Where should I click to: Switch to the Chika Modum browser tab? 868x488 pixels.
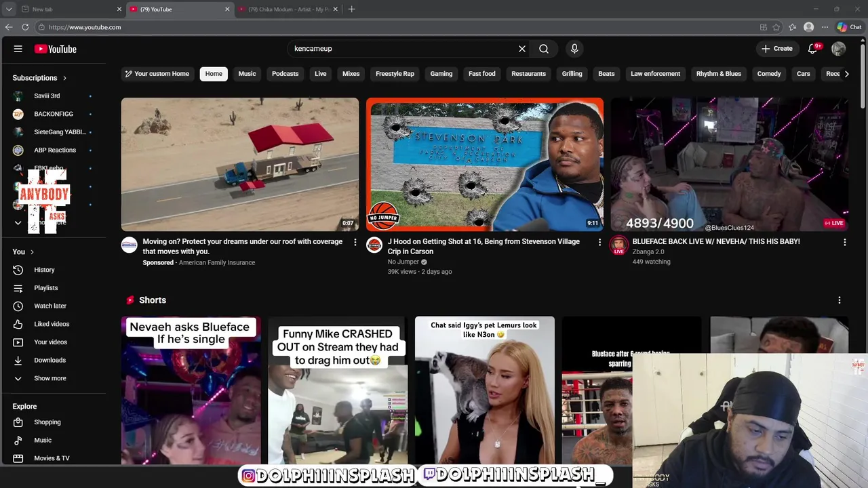[289, 9]
